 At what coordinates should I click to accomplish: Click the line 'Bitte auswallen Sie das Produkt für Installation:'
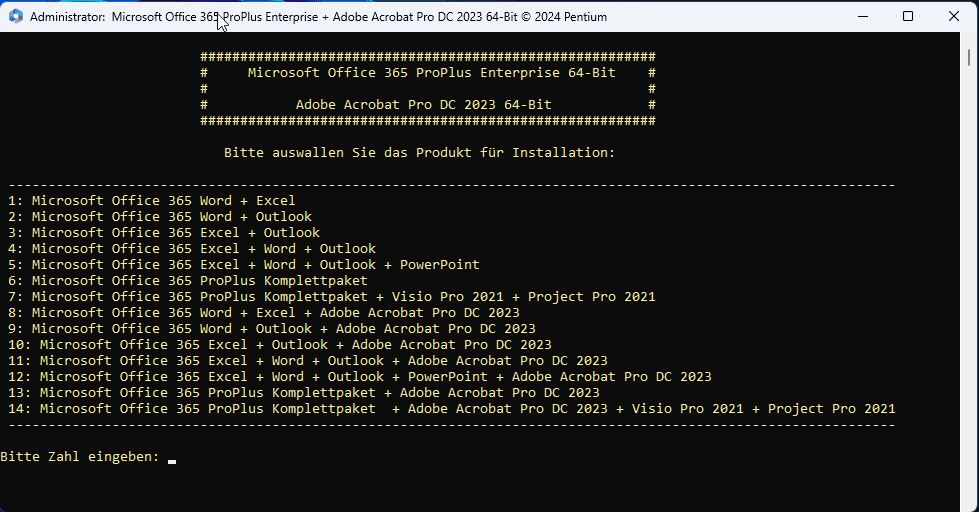pyautogui.click(x=420, y=152)
